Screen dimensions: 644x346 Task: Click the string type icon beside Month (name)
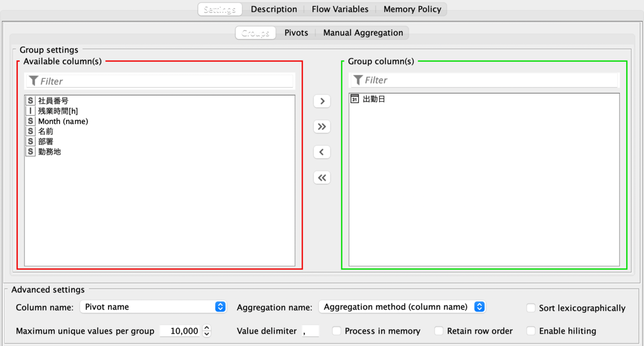[31, 121]
